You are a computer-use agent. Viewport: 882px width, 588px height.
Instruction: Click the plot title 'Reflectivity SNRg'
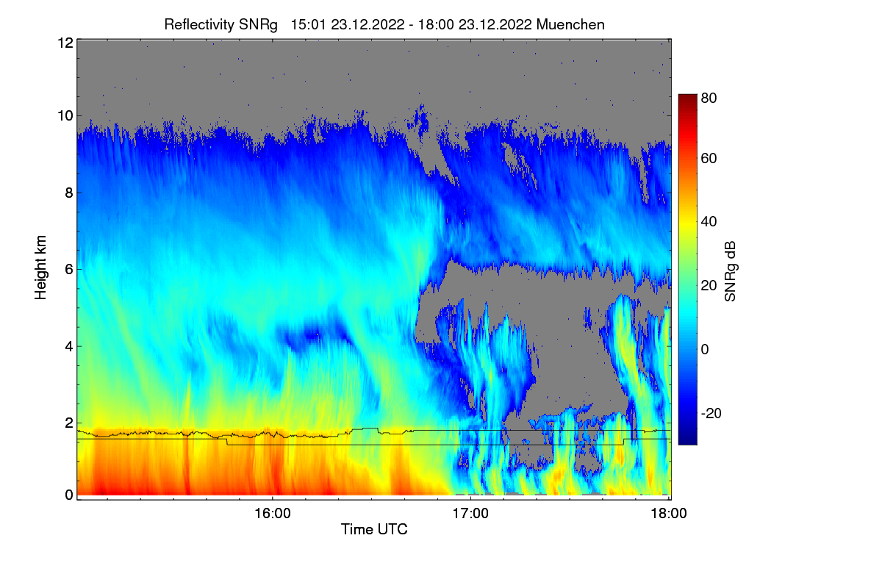(221, 24)
